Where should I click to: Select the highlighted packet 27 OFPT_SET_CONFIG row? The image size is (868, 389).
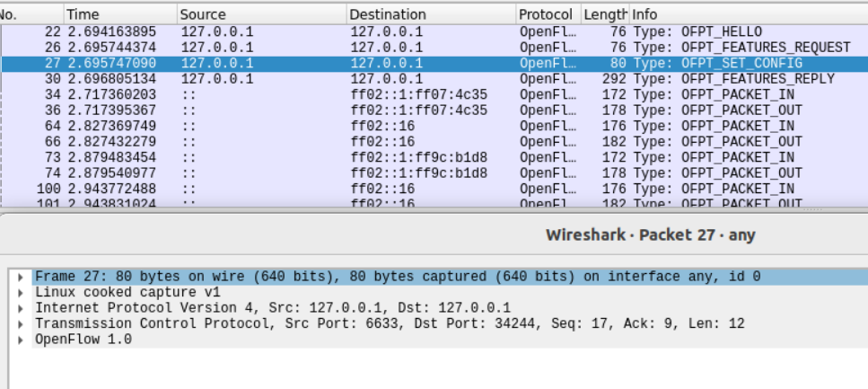point(431,64)
